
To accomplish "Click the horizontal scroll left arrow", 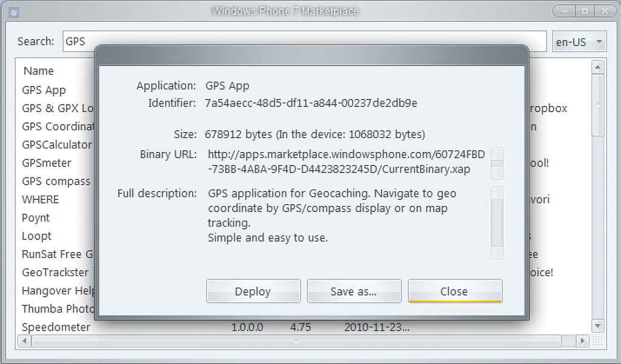I will pyautogui.click(x=24, y=340).
